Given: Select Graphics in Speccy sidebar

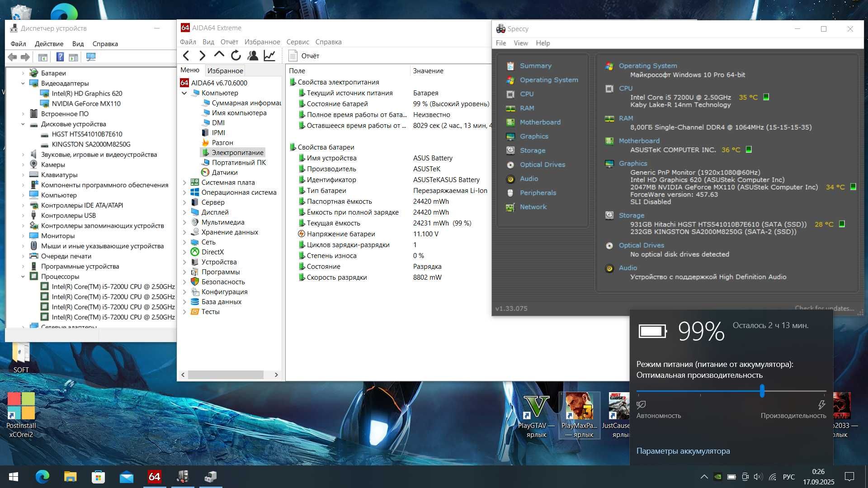Looking at the screenshot, I should click(x=533, y=136).
